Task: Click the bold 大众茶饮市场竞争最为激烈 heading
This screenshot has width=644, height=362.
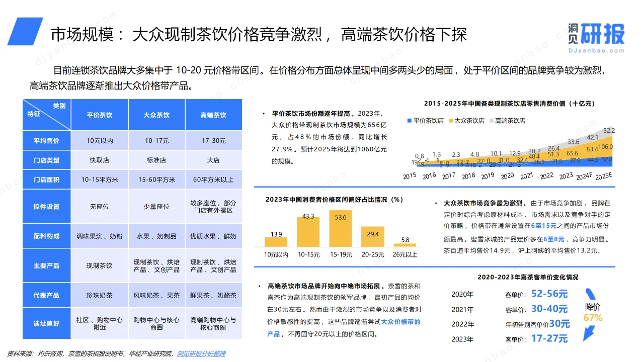Action: pyautogui.click(x=485, y=204)
